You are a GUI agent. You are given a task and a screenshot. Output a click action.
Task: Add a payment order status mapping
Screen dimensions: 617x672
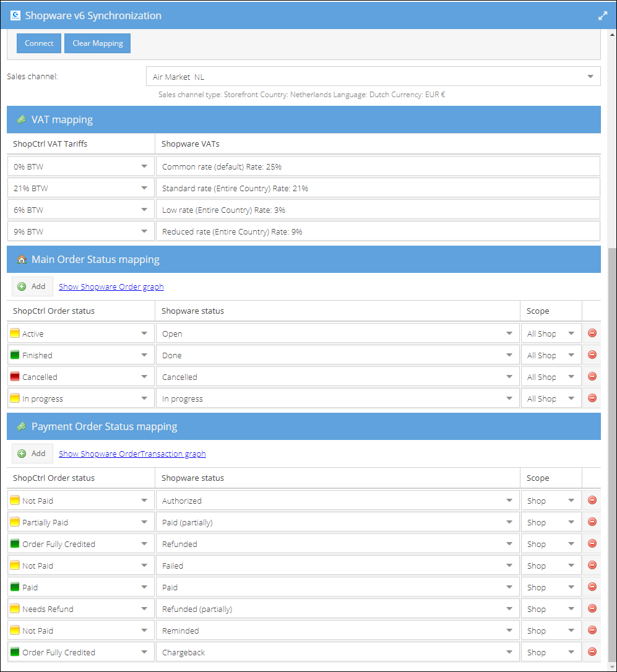pos(32,454)
